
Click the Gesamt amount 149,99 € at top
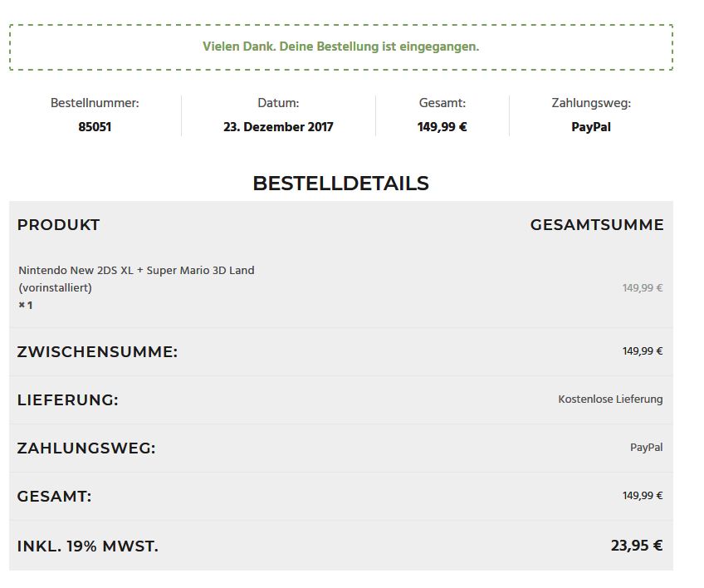[x=442, y=127]
